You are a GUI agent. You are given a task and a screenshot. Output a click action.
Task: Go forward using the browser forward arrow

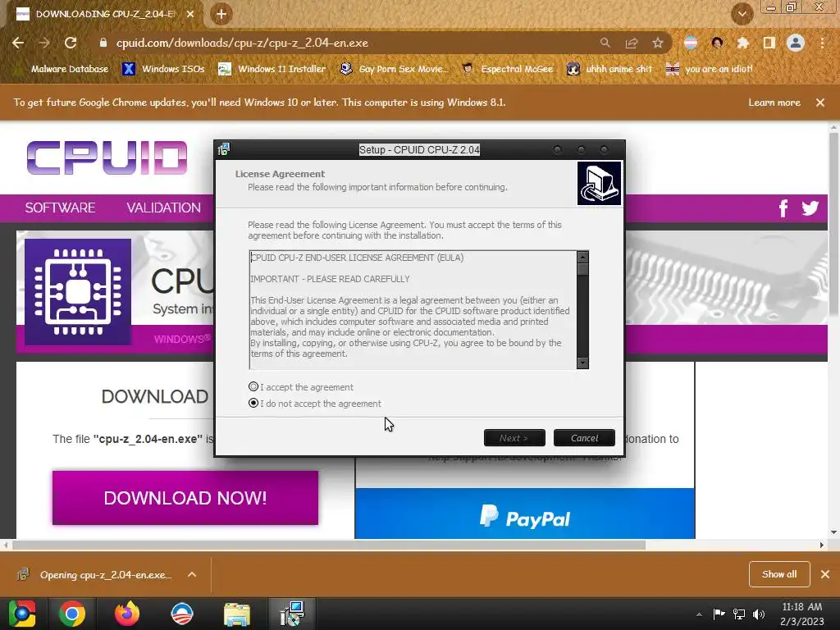pyautogui.click(x=44, y=43)
